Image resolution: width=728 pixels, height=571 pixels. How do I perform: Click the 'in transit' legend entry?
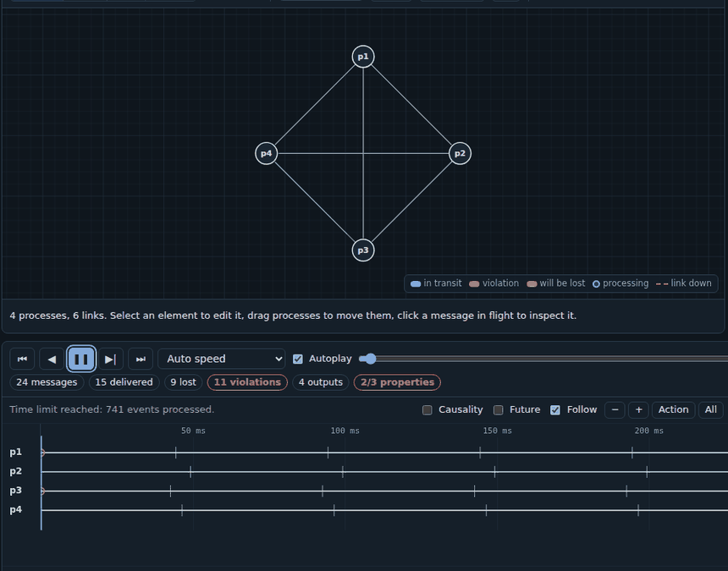pos(436,283)
